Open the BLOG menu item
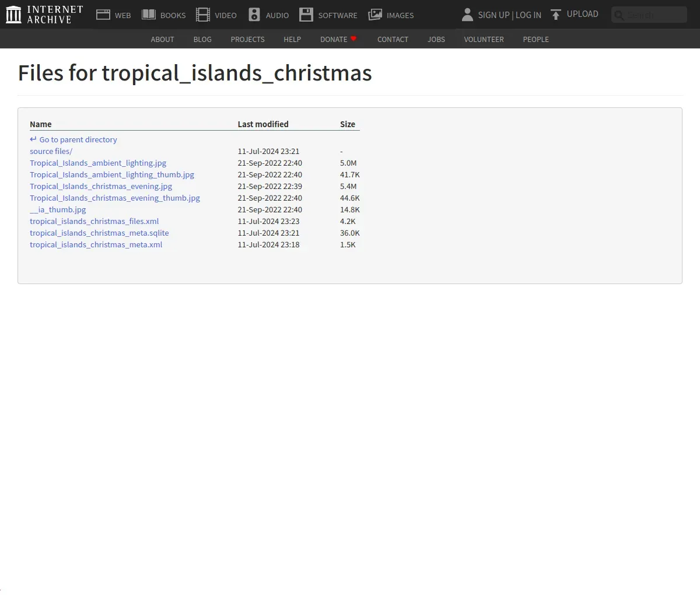700x595 pixels. pyautogui.click(x=202, y=39)
